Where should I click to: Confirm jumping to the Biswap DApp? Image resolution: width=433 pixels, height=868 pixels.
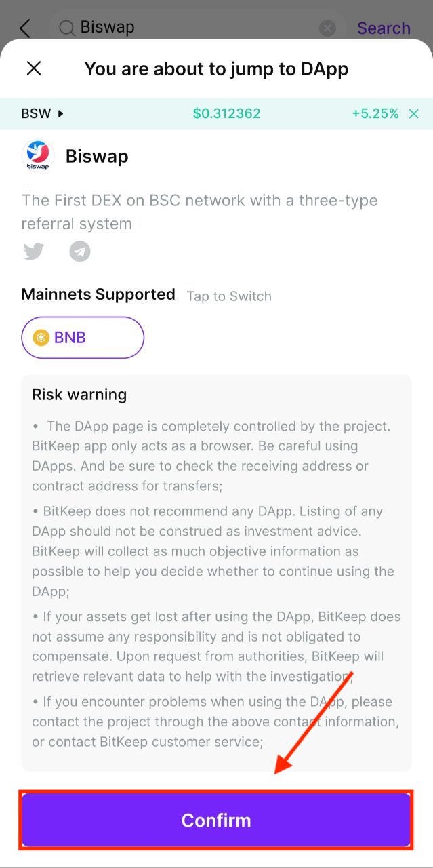click(x=216, y=820)
